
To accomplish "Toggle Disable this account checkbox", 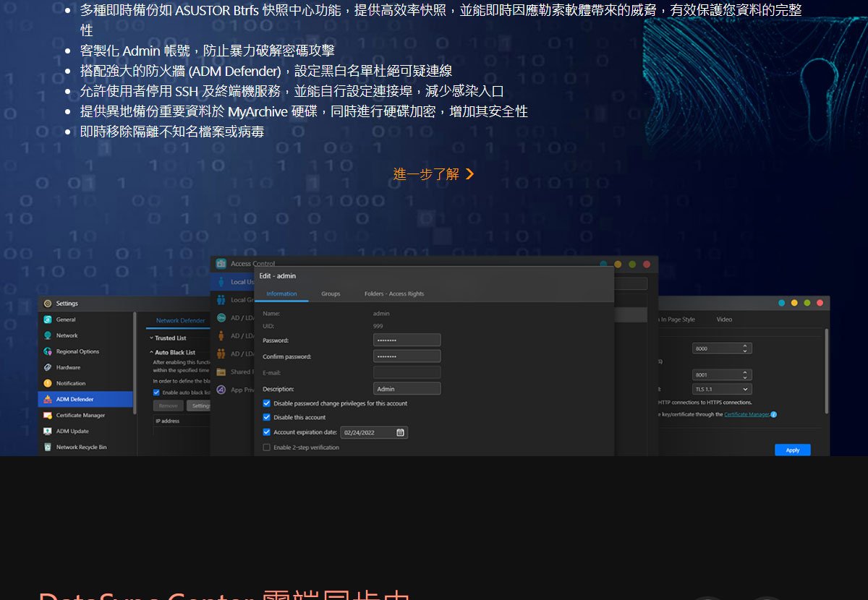I will point(266,417).
